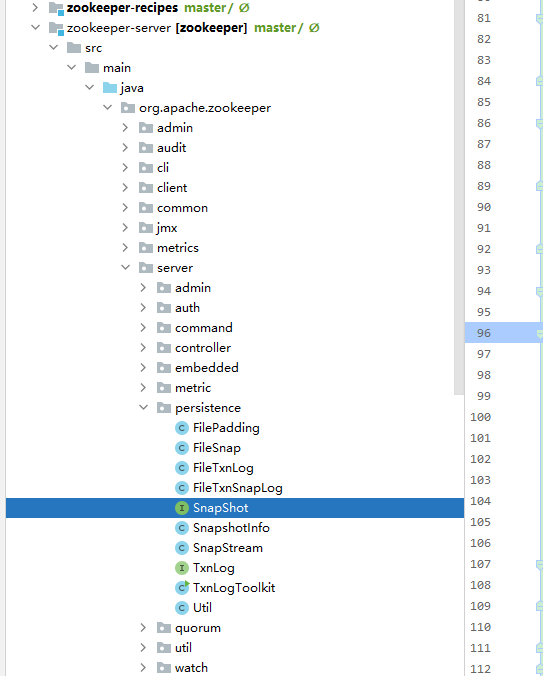The image size is (543, 676).
Task: Collapse the main folder
Action: [x=72, y=68]
